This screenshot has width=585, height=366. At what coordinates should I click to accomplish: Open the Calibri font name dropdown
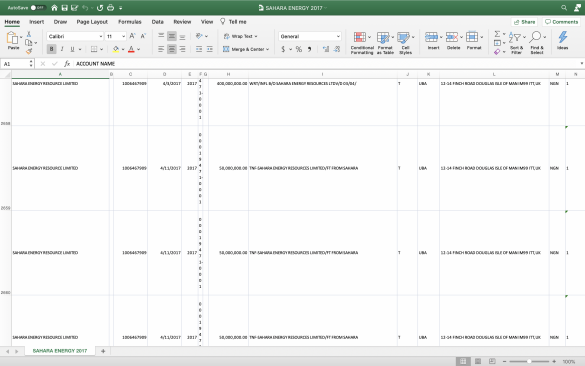tap(75, 36)
